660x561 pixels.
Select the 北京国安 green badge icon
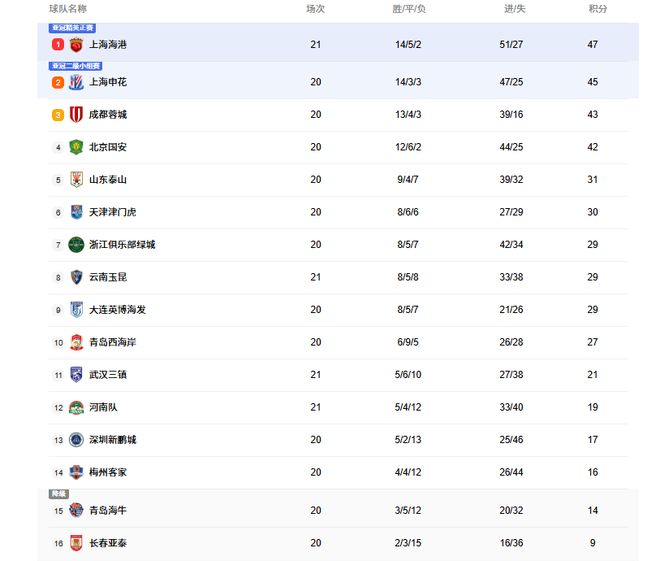click(x=76, y=147)
